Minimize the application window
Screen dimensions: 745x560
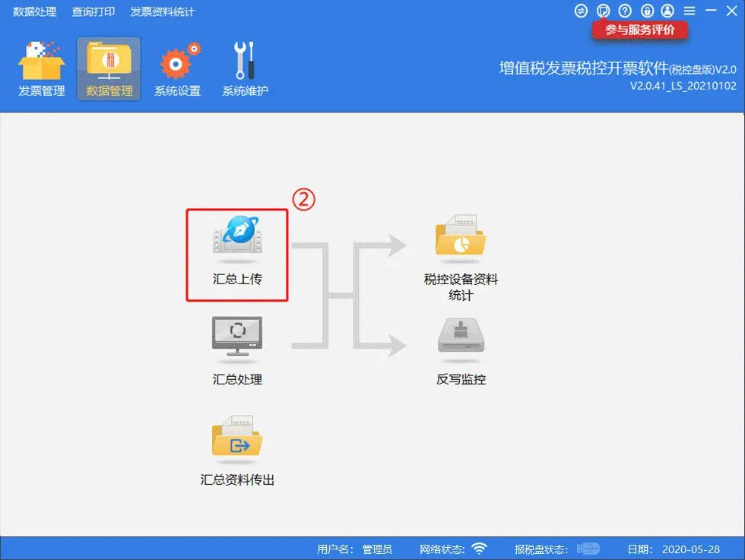click(x=711, y=11)
